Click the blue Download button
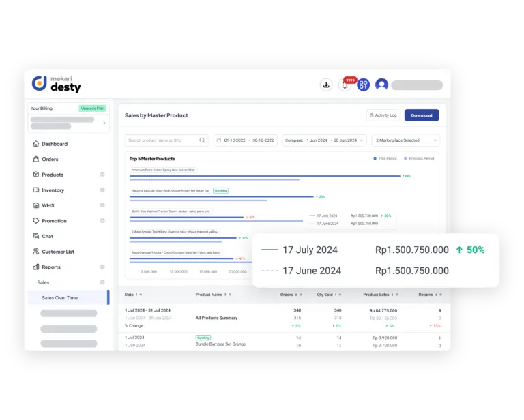The image size is (524, 420). coord(421,115)
